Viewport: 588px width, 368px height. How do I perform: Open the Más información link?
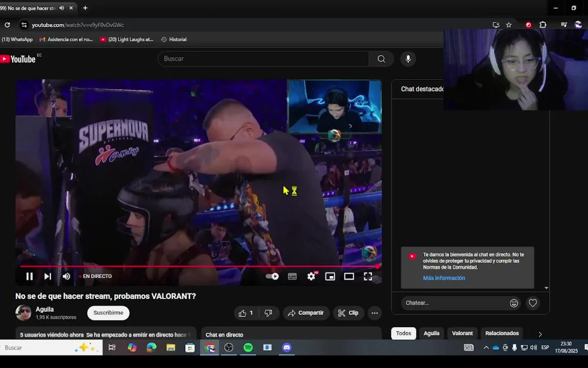tap(444, 278)
